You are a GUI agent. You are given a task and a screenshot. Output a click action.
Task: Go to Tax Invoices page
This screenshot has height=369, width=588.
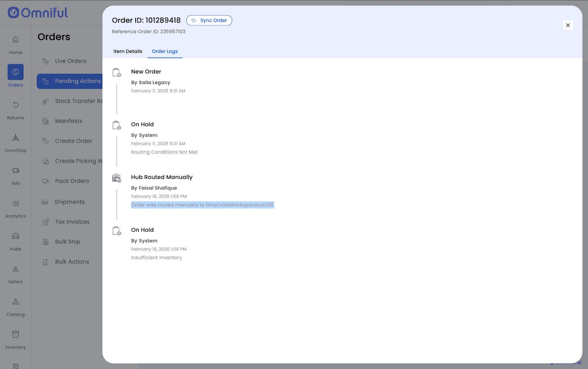point(72,222)
